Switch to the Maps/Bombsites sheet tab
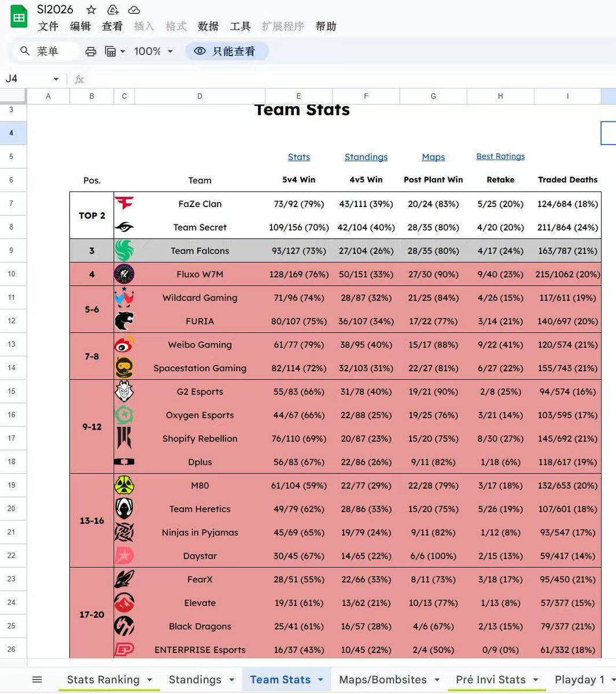This screenshot has width=616, height=694. [383, 680]
